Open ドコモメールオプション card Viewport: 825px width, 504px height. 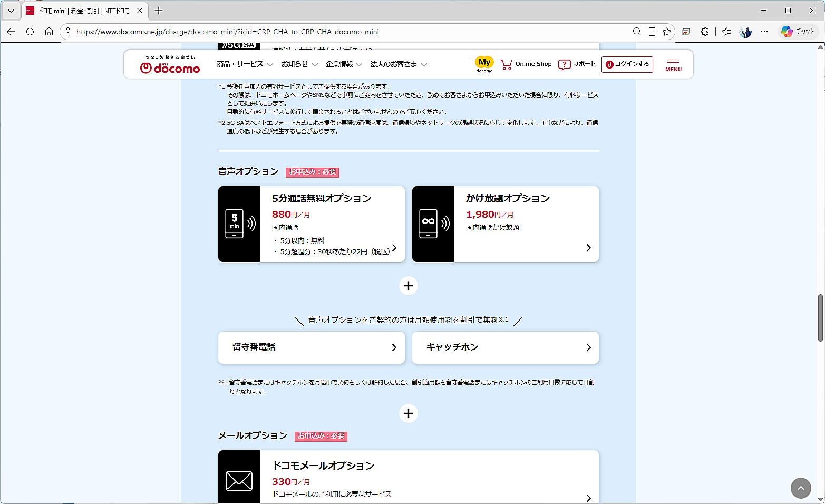click(x=409, y=477)
